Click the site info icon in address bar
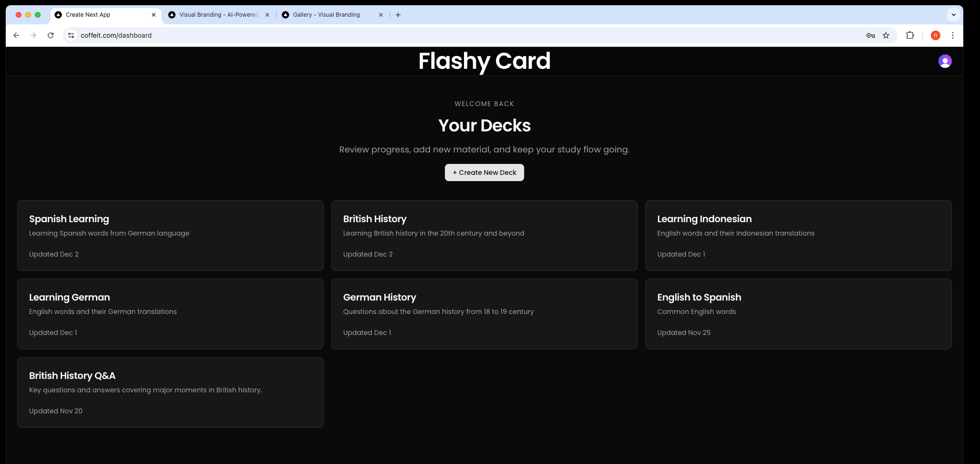The image size is (980, 464). [71, 35]
